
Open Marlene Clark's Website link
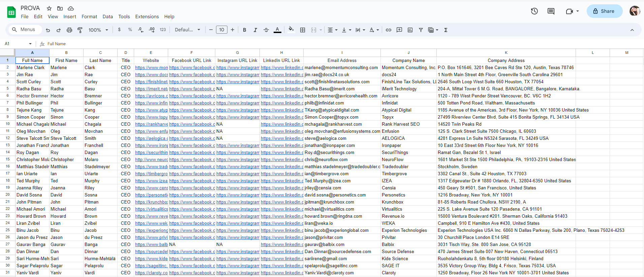151,68
